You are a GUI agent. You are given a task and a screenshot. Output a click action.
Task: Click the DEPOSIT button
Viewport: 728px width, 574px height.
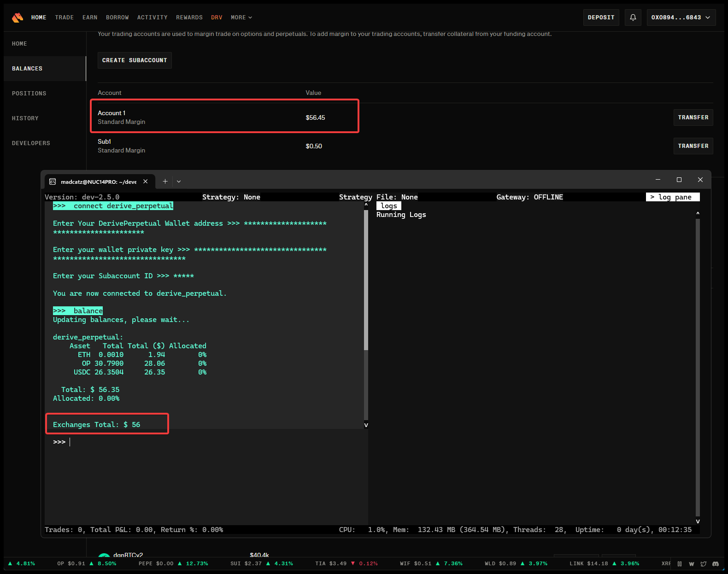click(601, 18)
